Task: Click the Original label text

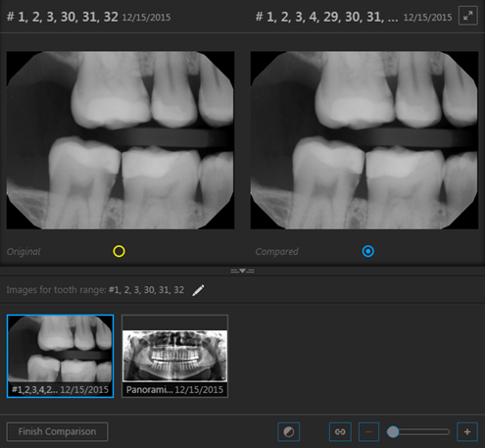Action: point(24,252)
